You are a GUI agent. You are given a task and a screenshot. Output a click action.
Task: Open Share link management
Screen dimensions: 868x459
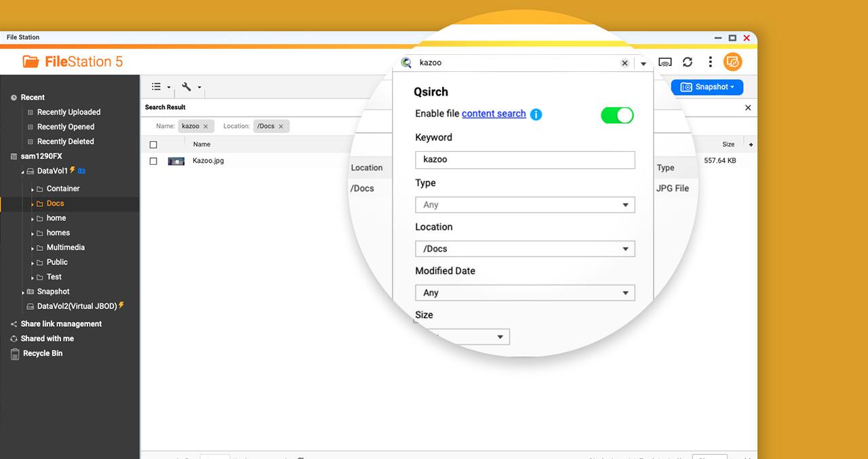(x=61, y=324)
